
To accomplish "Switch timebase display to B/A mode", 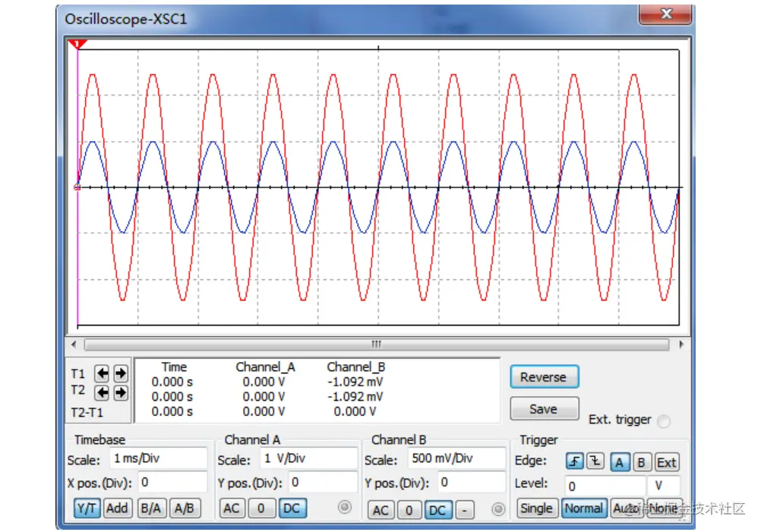I will (152, 508).
